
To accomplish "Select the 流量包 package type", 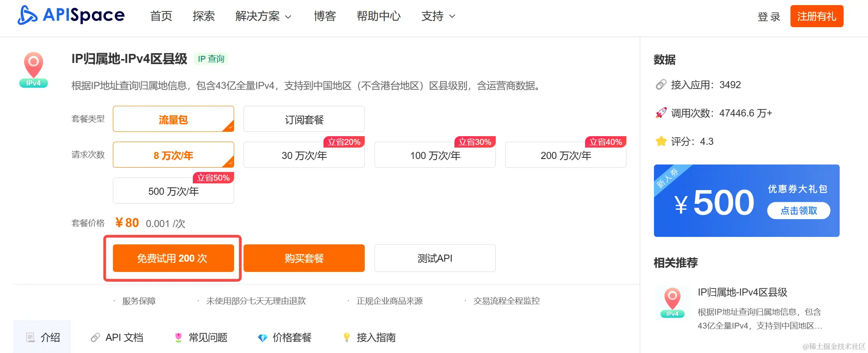I will pos(174,119).
